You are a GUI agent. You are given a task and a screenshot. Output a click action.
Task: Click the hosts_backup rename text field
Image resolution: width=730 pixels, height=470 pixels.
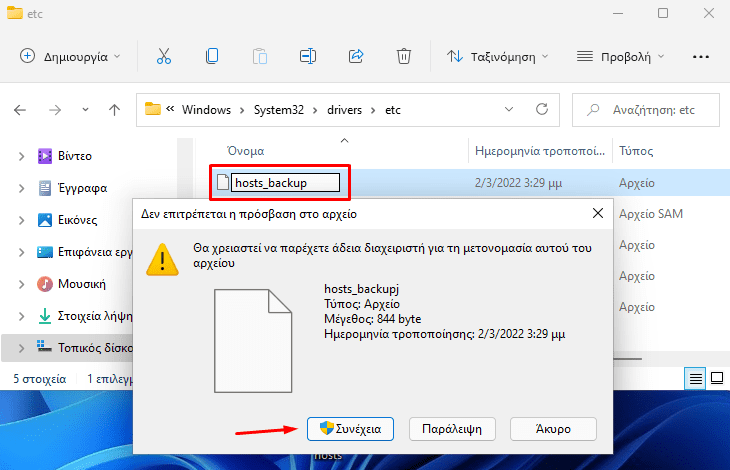[285, 182]
